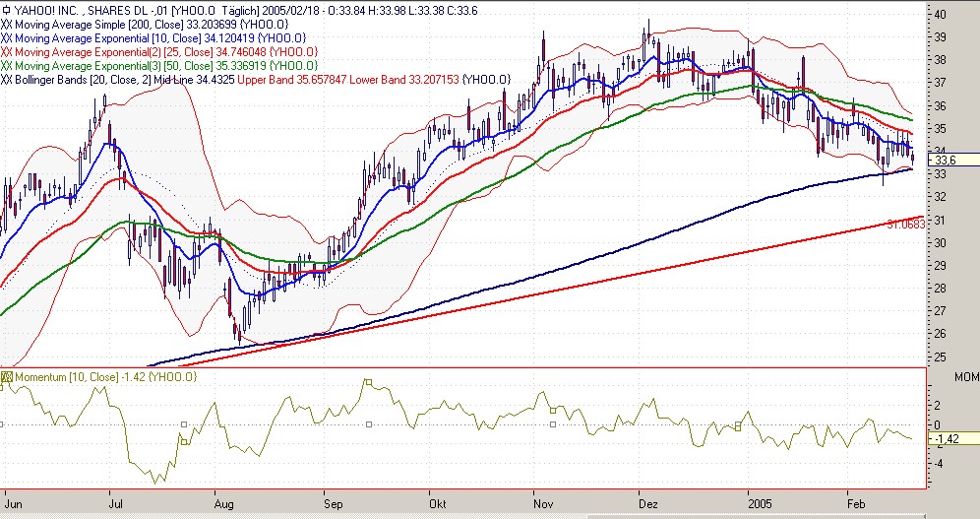Click price axis label 30
Image resolution: width=980 pixels, height=519 pixels.
941,242
